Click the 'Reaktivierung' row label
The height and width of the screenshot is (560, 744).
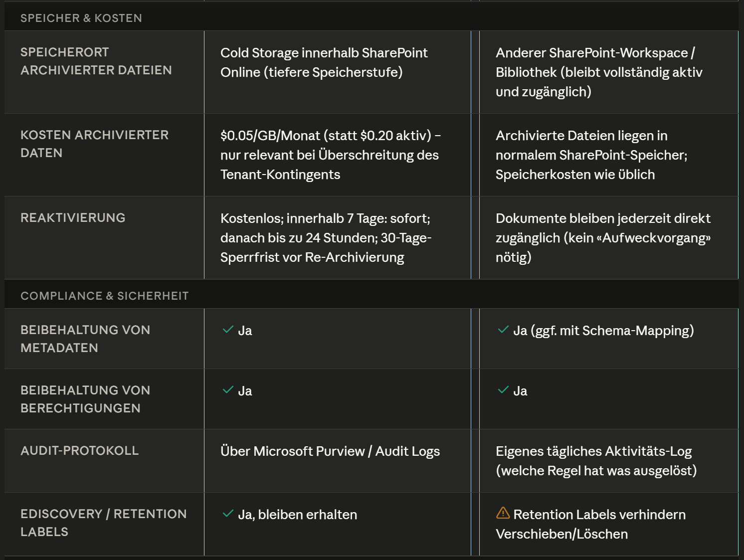(x=73, y=218)
